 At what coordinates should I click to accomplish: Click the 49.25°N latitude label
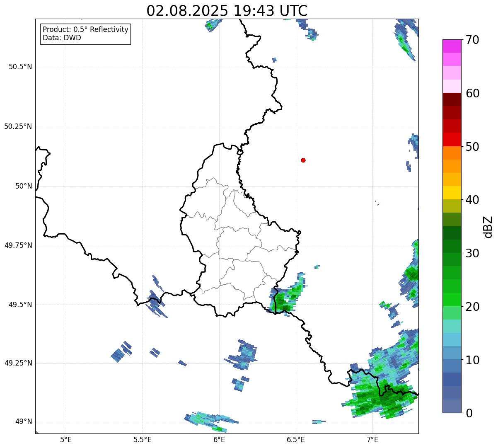point(18,363)
